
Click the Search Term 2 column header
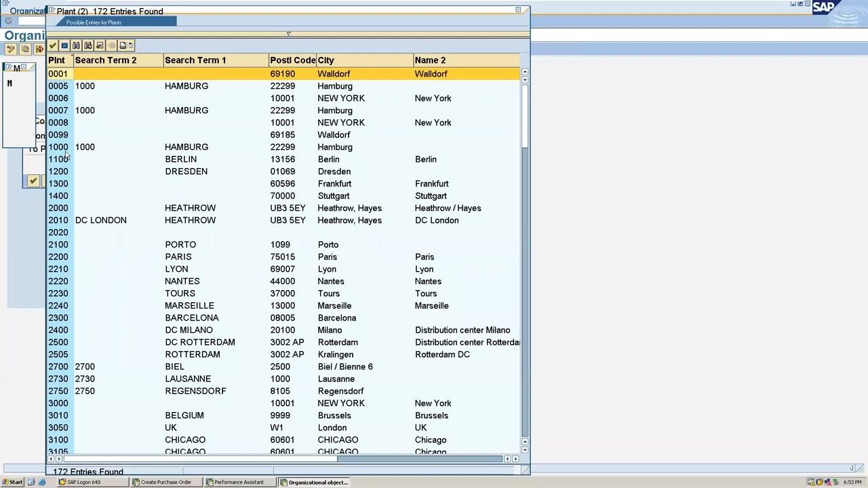118,60
